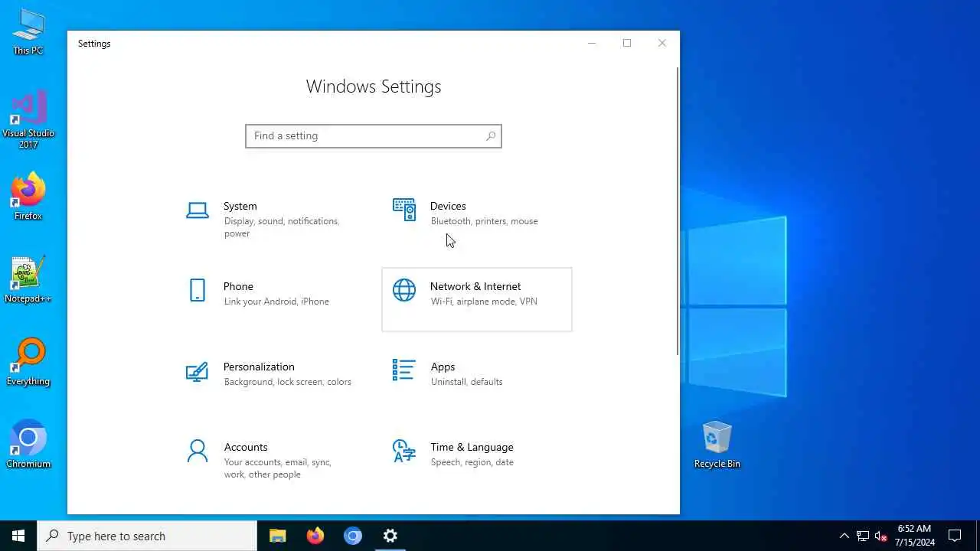Open the Devices settings title
The width and height of the screenshot is (980, 551).
click(x=448, y=206)
